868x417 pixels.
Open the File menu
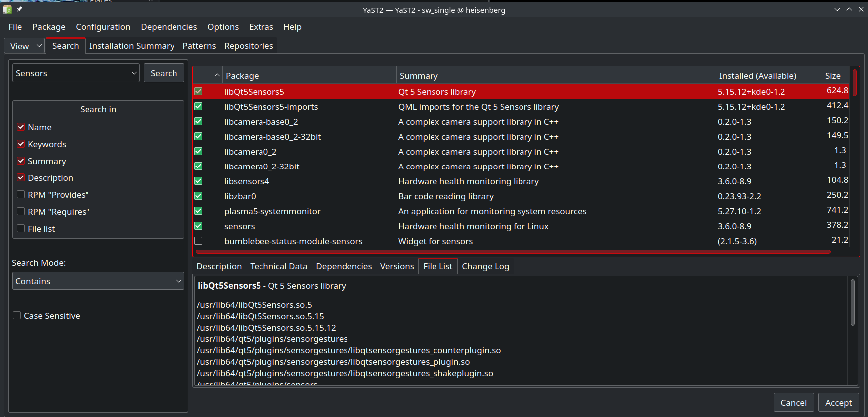click(15, 27)
